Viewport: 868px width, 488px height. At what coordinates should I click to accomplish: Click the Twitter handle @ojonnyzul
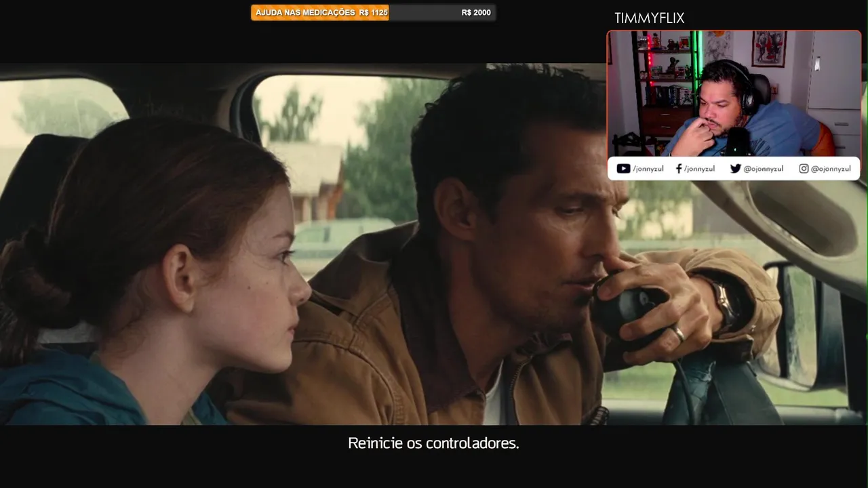[x=764, y=169]
